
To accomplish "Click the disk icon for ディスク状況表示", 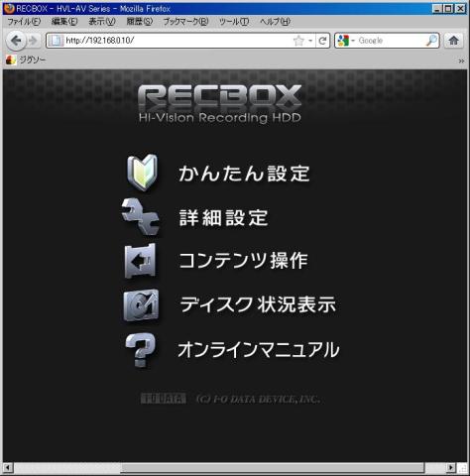I will tap(141, 304).
